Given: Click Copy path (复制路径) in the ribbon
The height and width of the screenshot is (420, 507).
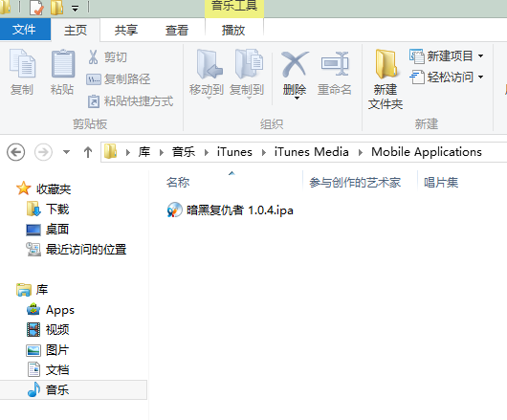Looking at the screenshot, I should pyautogui.click(x=119, y=78).
